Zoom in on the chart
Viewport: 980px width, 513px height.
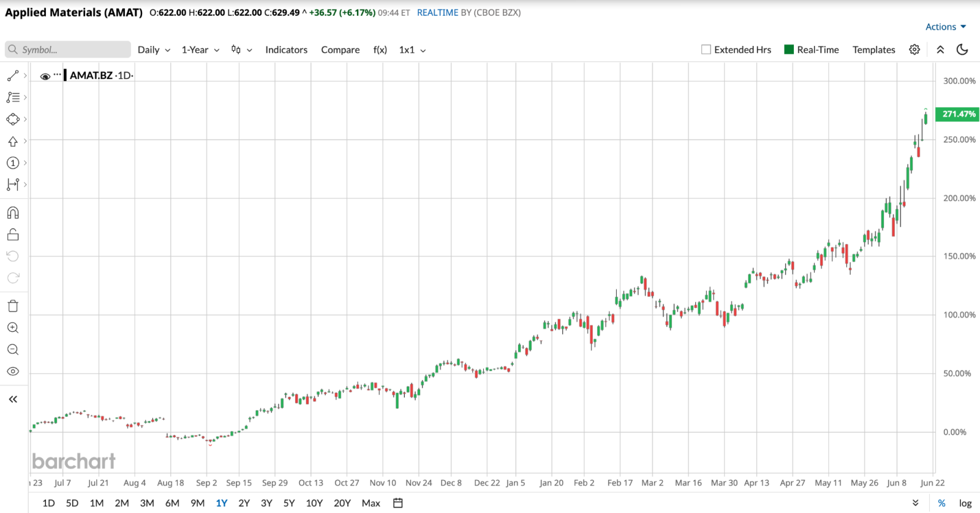(13, 328)
